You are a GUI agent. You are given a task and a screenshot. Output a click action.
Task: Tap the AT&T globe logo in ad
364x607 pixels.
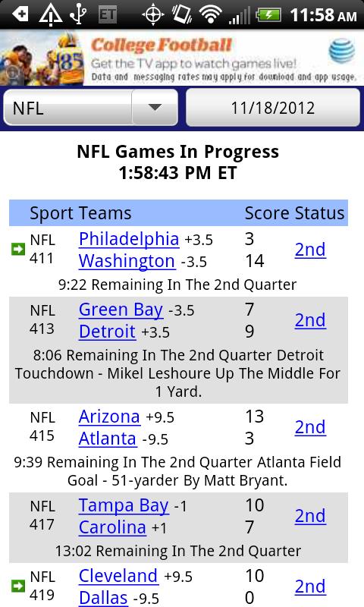click(342, 52)
